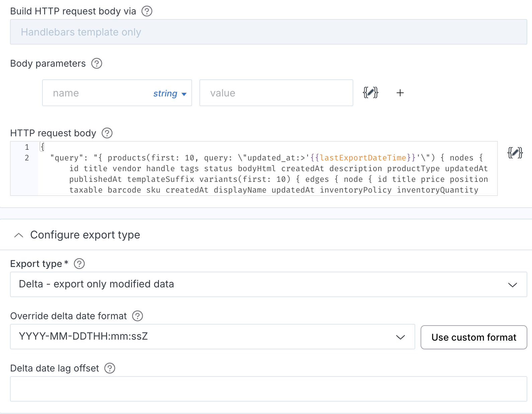This screenshot has width=532, height=414.
Task: Open help for Export type
Action: 79,264
